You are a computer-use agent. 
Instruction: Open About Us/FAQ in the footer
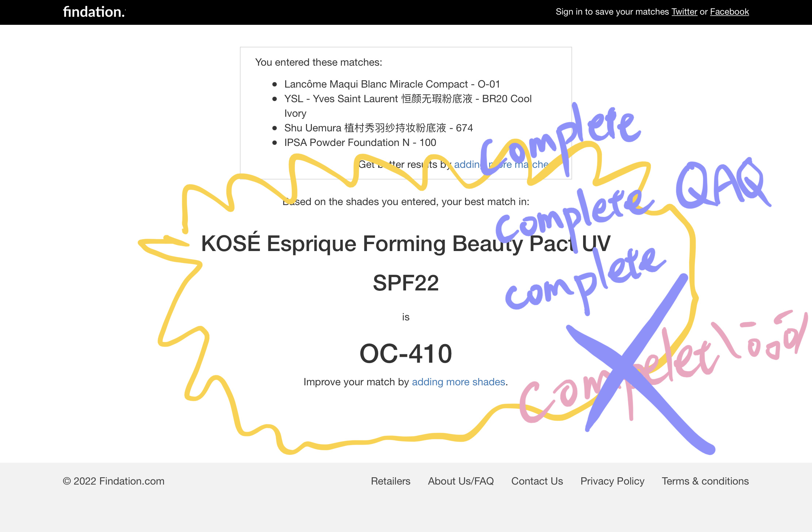click(x=461, y=481)
